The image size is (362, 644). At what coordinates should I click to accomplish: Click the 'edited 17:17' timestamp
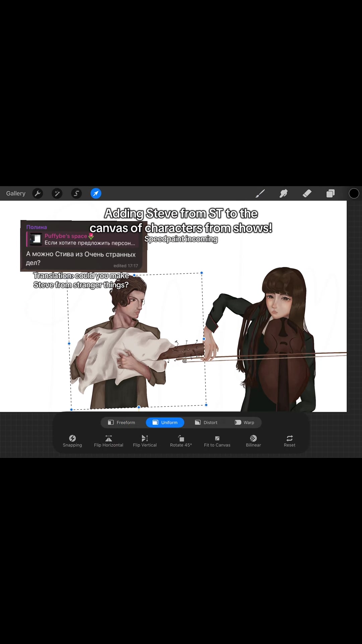point(126,266)
